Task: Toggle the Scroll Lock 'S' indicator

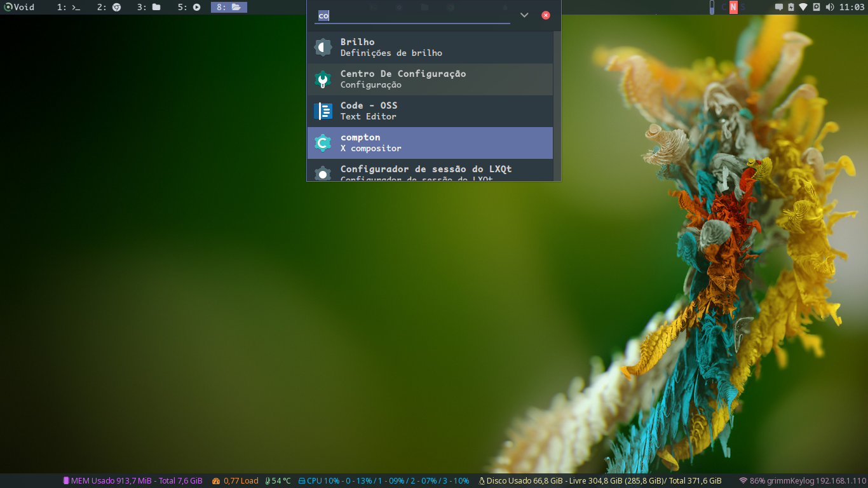Action: [743, 7]
